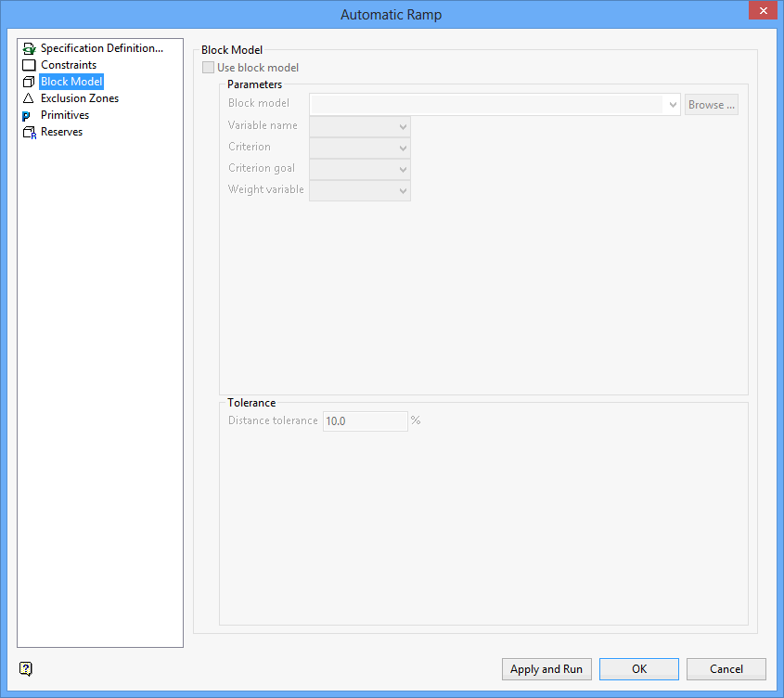This screenshot has width=784, height=698.
Task: Show the Reserves section
Action: [x=61, y=132]
